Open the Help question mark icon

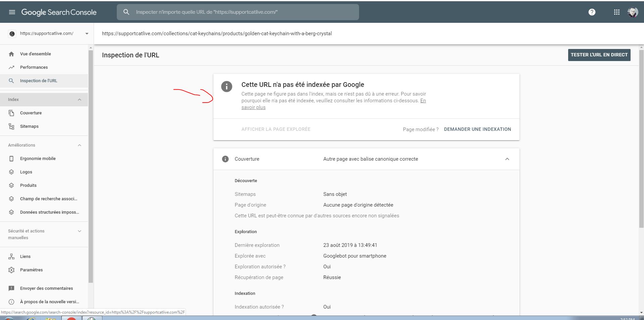tap(592, 12)
